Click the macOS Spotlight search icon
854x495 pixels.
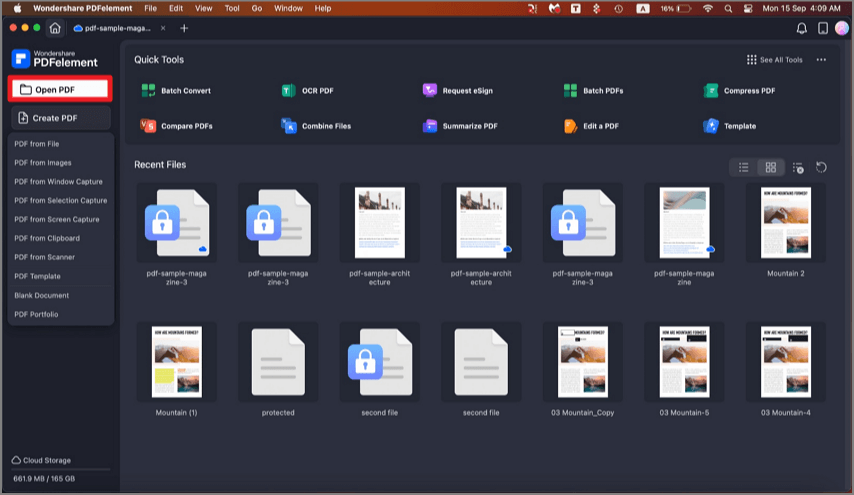pyautogui.click(x=728, y=8)
